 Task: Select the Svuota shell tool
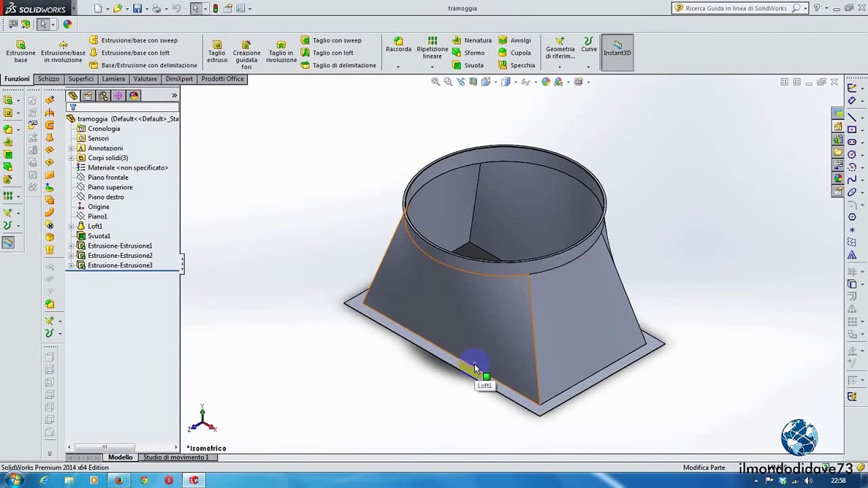(x=457, y=66)
